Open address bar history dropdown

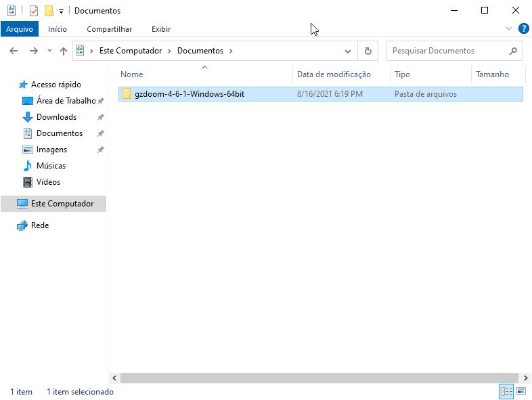(348, 51)
